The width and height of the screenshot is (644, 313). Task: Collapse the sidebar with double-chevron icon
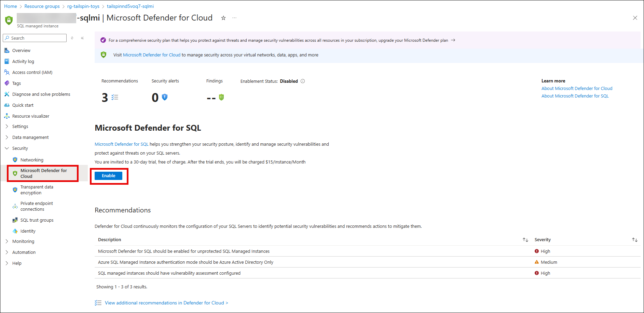[x=82, y=38]
